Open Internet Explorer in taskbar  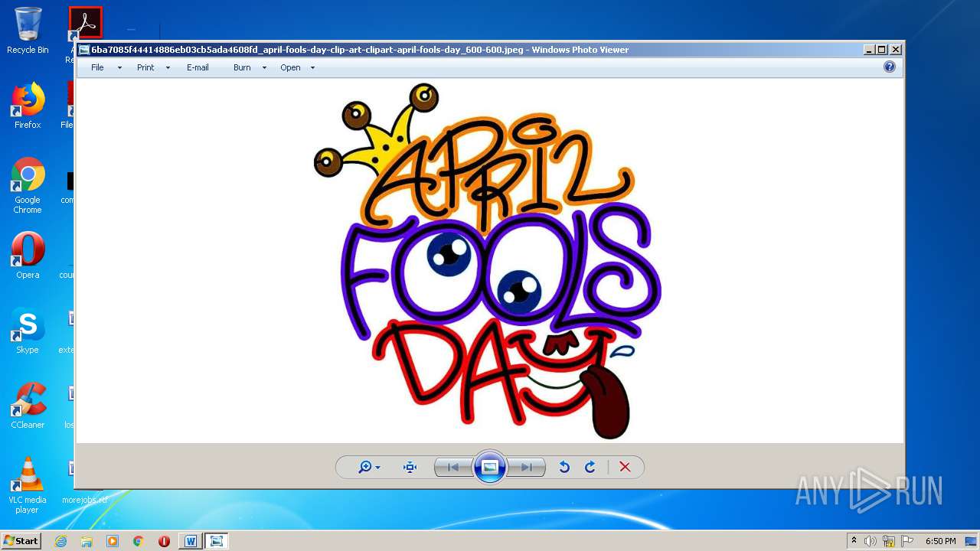click(60, 541)
